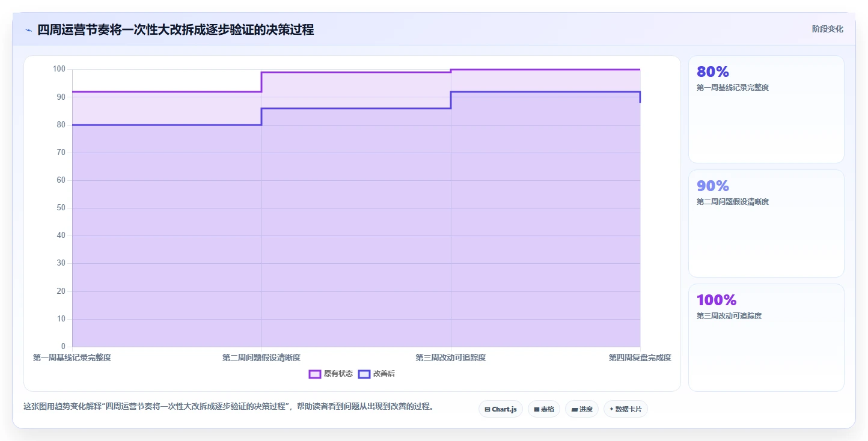Click y-axis tick label 0

[x=63, y=347]
